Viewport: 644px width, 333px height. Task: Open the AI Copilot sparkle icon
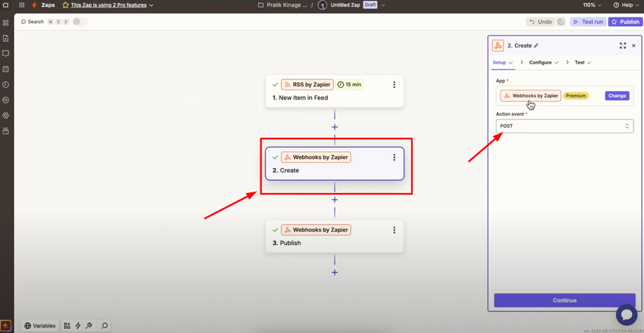[6, 325]
